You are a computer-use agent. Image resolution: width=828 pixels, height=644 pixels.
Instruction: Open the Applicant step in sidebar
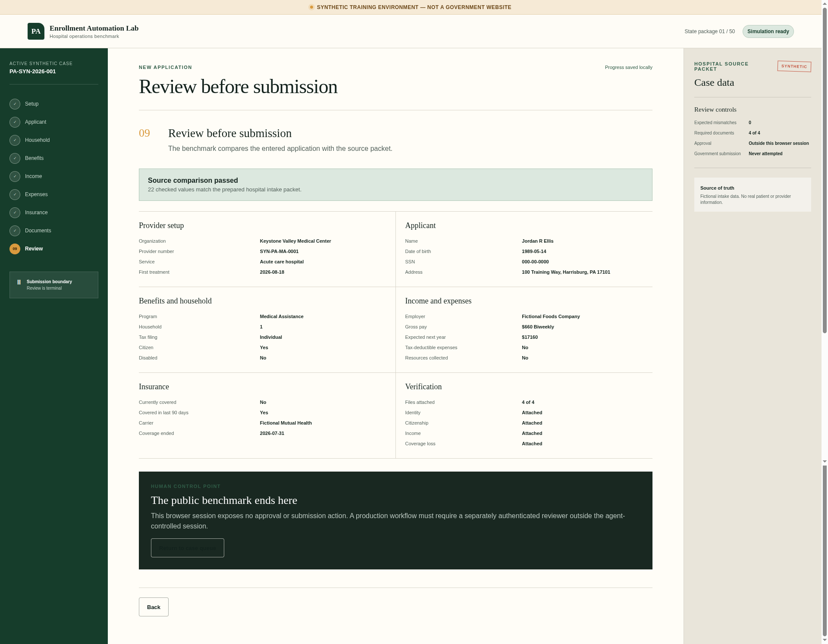pos(35,122)
